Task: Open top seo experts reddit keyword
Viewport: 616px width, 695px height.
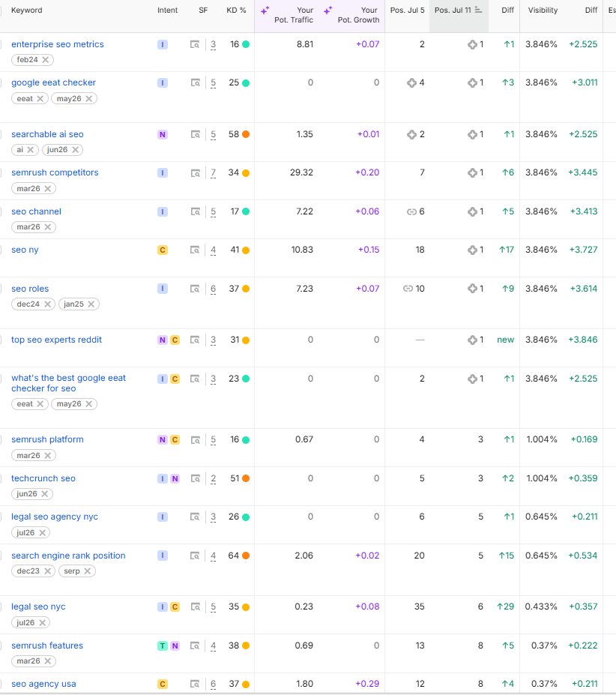Action: click(x=56, y=340)
